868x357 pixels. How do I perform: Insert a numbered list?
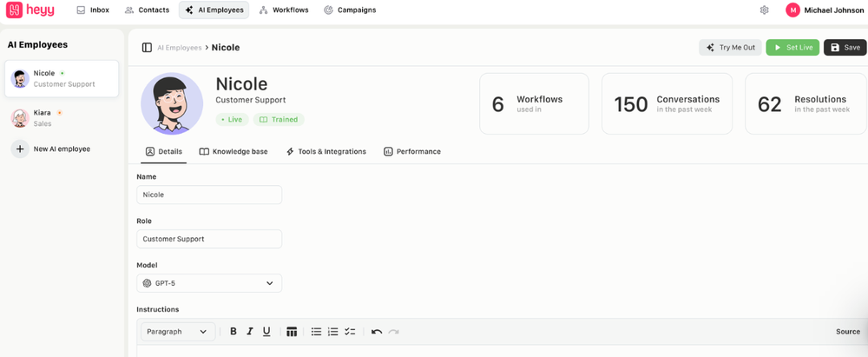pyautogui.click(x=333, y=332)
